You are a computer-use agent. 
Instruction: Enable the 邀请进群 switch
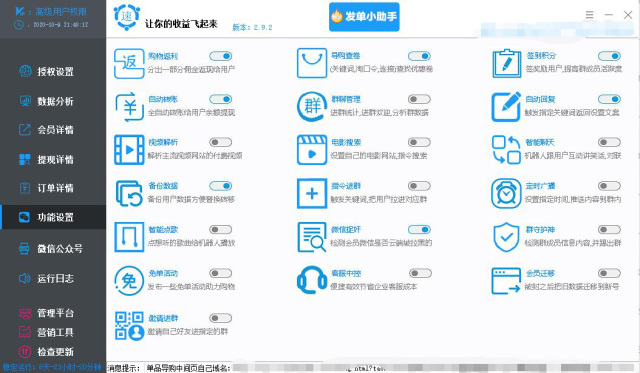[x=221, y=318]
